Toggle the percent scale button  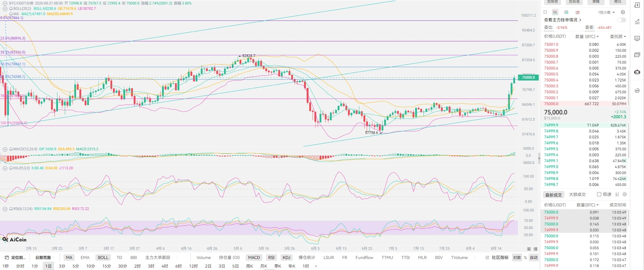(525, 258)
